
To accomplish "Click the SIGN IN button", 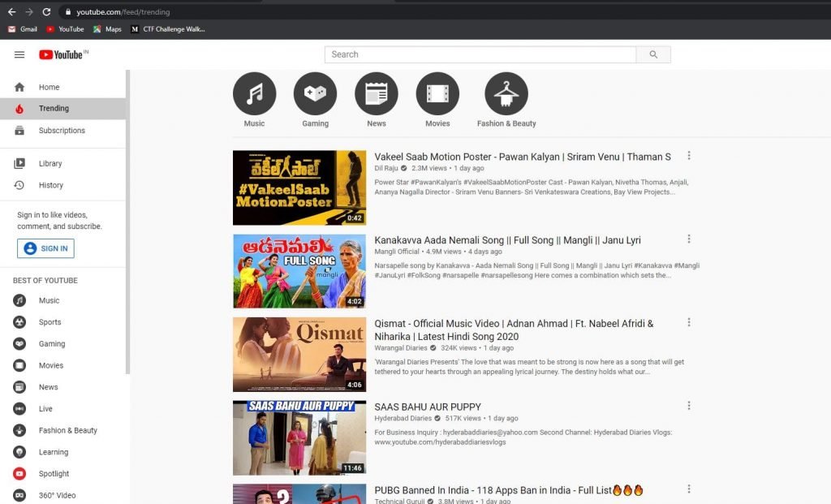I will (45, 248).
